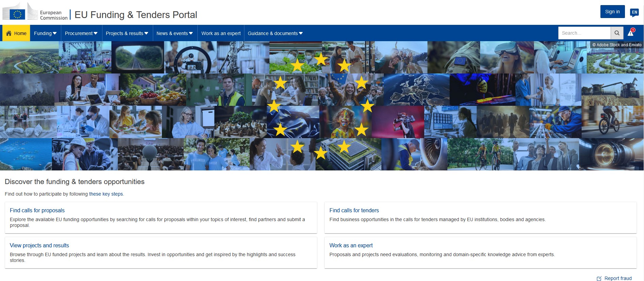The image size is (644, 281).
Task: Open the Guidance & documents dropdown
Action: 275,33
